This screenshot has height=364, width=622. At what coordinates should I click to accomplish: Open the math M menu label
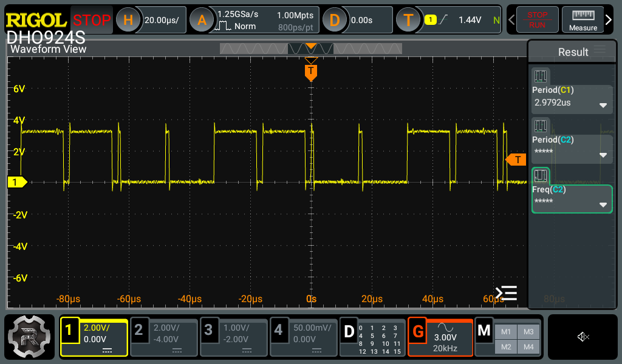coord(484,331)
